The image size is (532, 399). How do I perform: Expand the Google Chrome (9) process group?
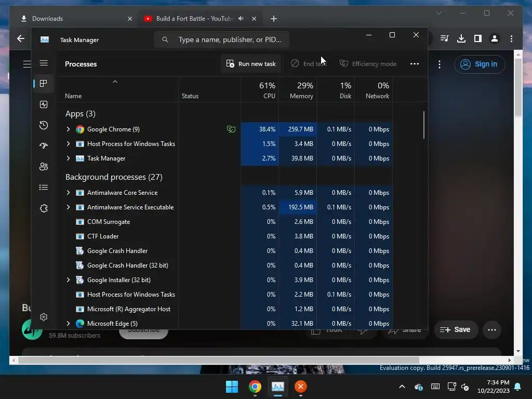tap(68, 129)
